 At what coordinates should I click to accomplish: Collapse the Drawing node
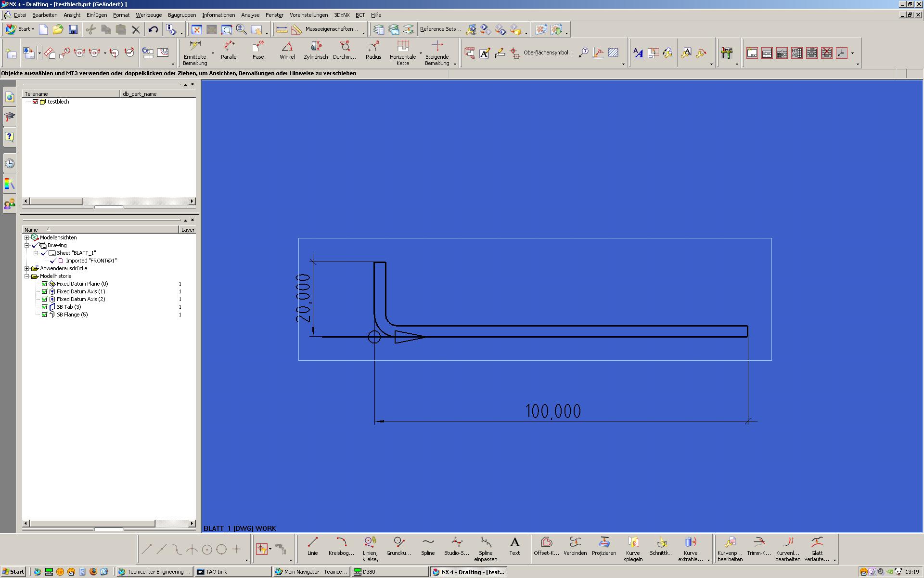click(x=27, y=245)
